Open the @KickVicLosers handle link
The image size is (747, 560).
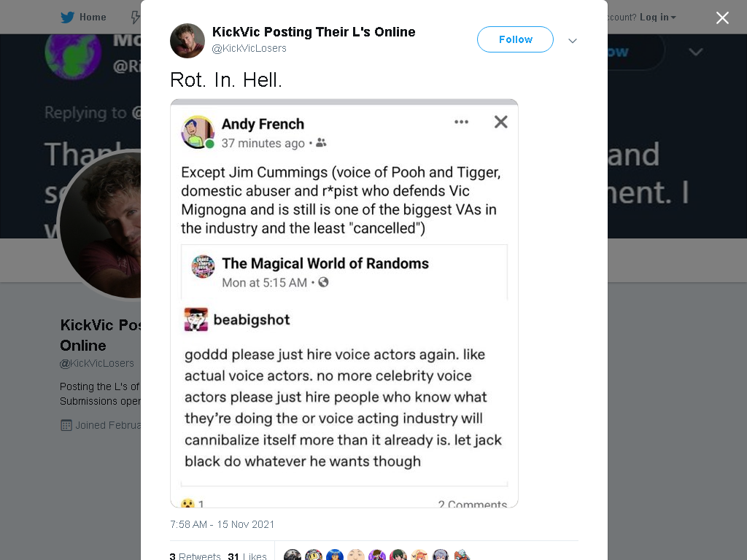pos(249,48)
